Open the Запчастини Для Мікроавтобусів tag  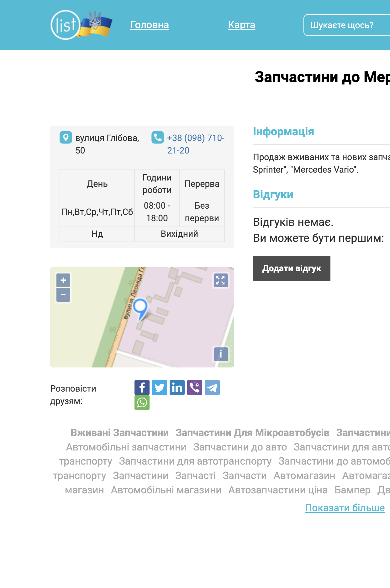click(252, 433)
